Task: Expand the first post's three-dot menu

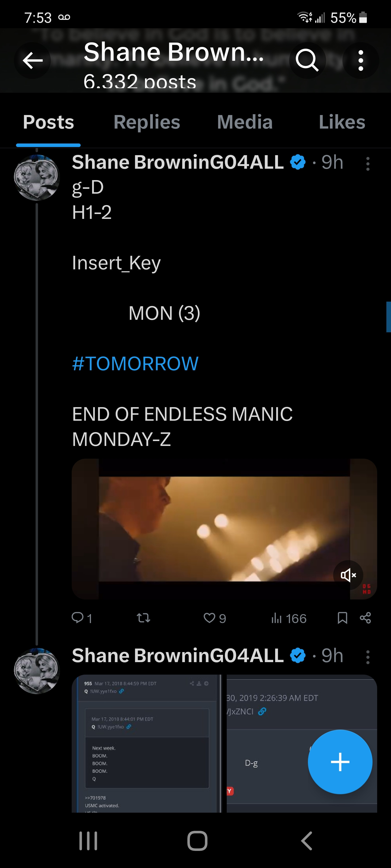Action: 368,164
